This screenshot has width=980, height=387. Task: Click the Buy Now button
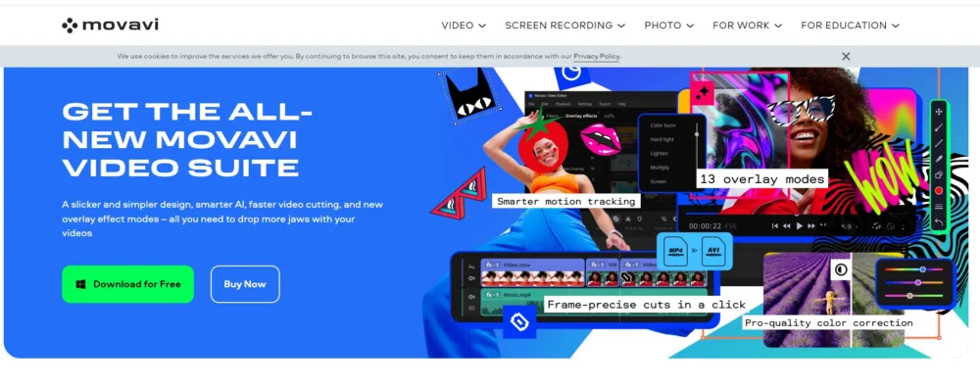pos(245,284)
